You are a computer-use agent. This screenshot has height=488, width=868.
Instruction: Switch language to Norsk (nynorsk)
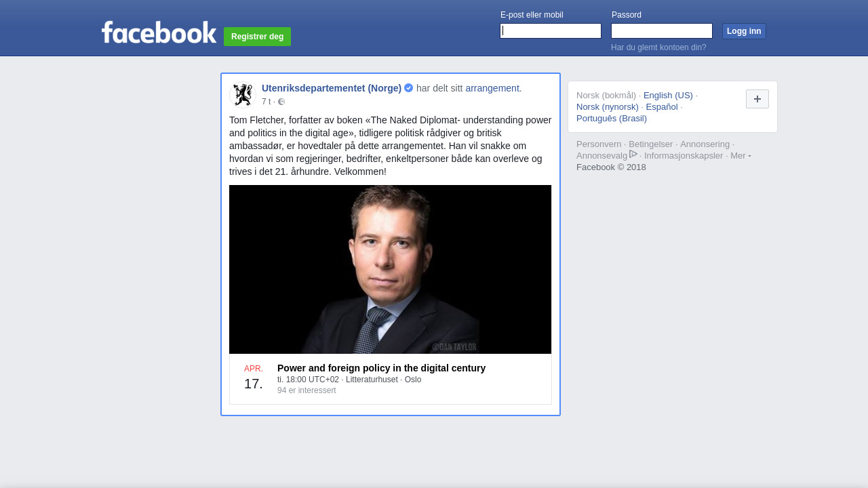[608, 107]
